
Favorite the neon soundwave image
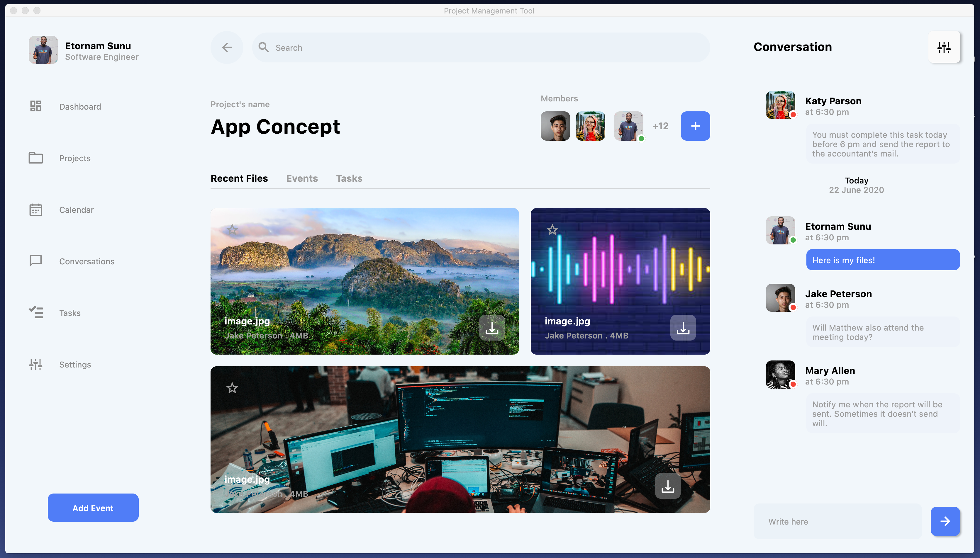[x=552, y=230]
